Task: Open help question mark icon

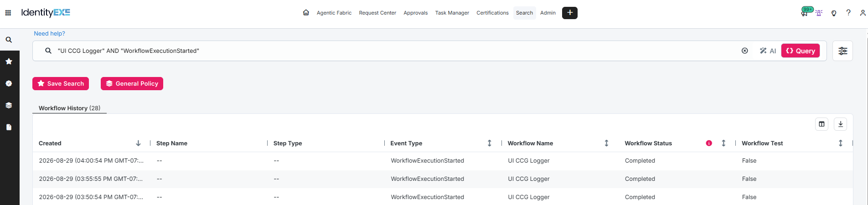Action: tap(848, 13)
